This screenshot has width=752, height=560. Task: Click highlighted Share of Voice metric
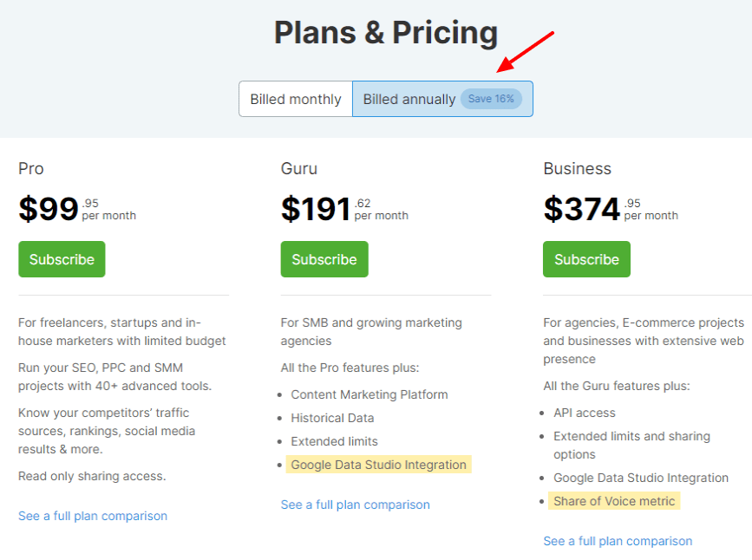[614, 501]
